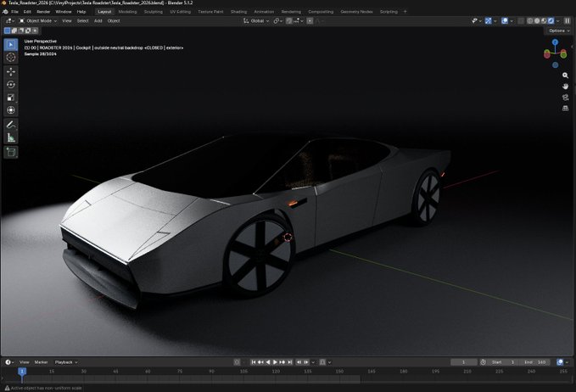Image resolution: width=576 pixels, height=392 pixels.
Task: Toggle viewport overlays
Action: (x=505, y=21)
